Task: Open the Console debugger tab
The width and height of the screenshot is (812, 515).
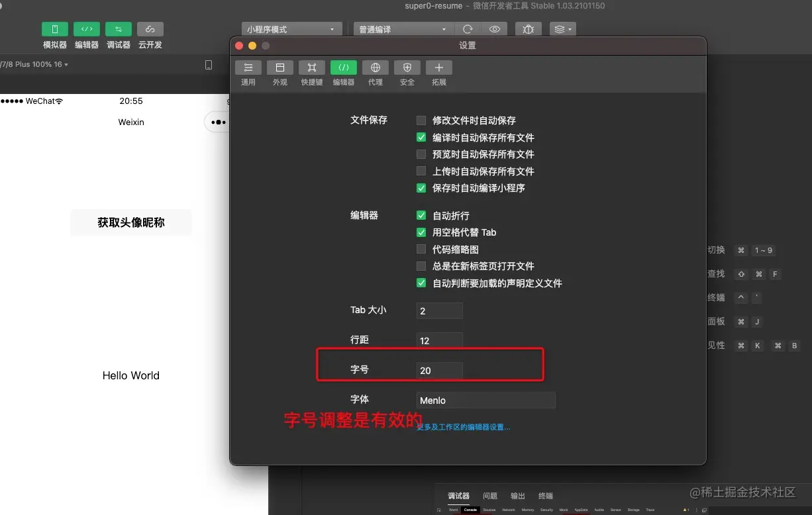Action: pos(470,510)
